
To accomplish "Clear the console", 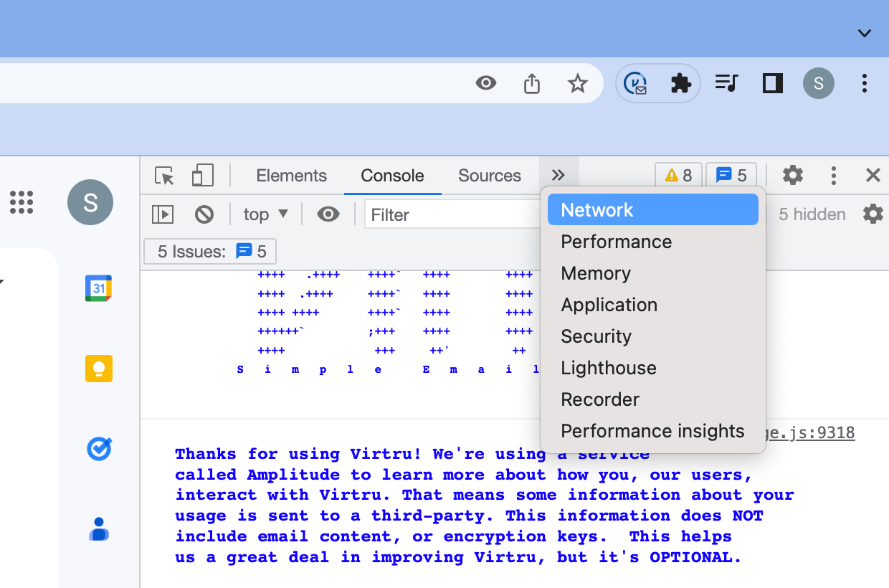I will (x=204, y=214).
